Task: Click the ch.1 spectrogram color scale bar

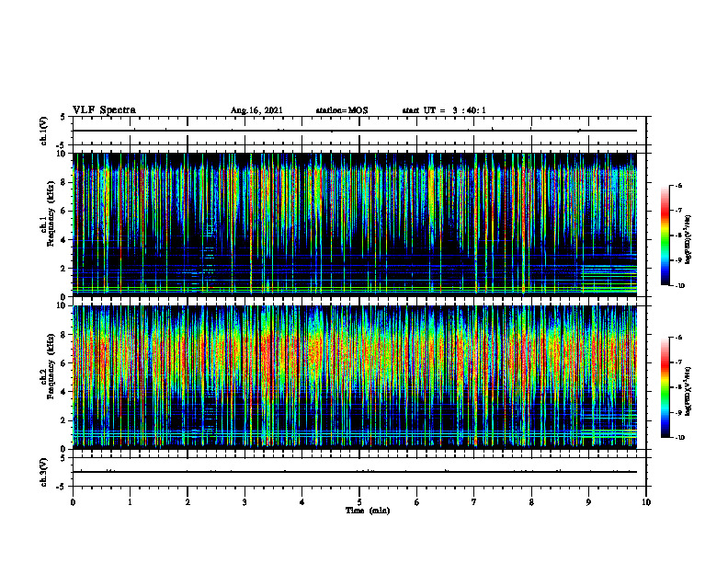Action: click(665, 236)
